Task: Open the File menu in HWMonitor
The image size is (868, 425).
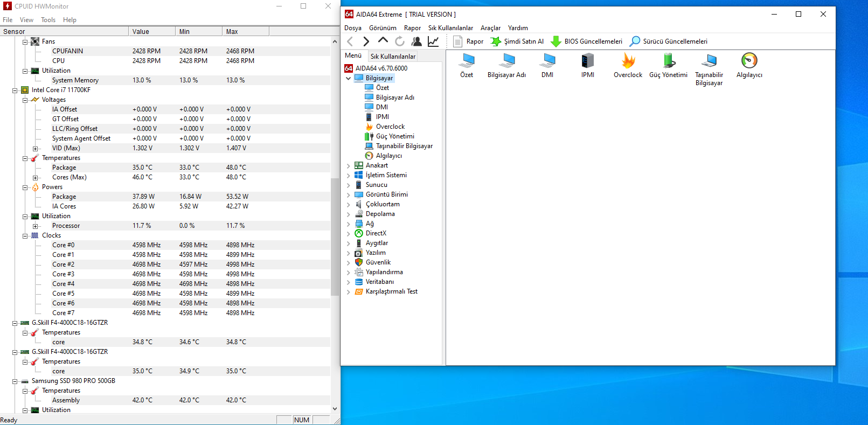Action: [8, 20]
